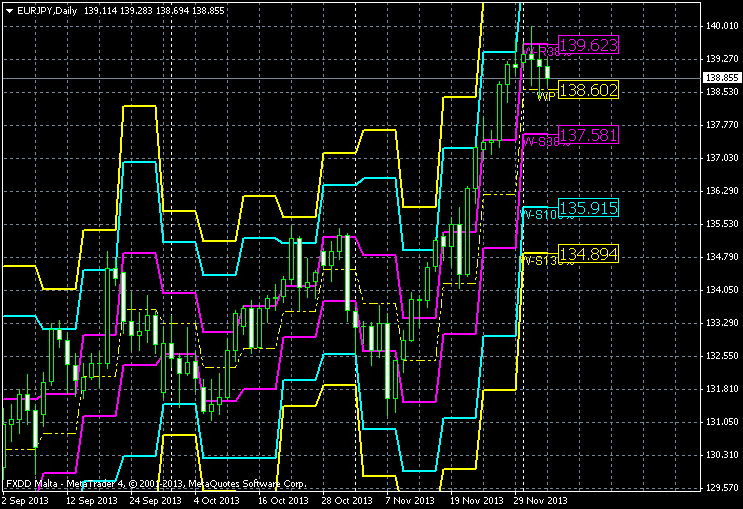The image size is (743, 509).
Task: Select the magenta 139.623 price label
Action: coord(588,45)
